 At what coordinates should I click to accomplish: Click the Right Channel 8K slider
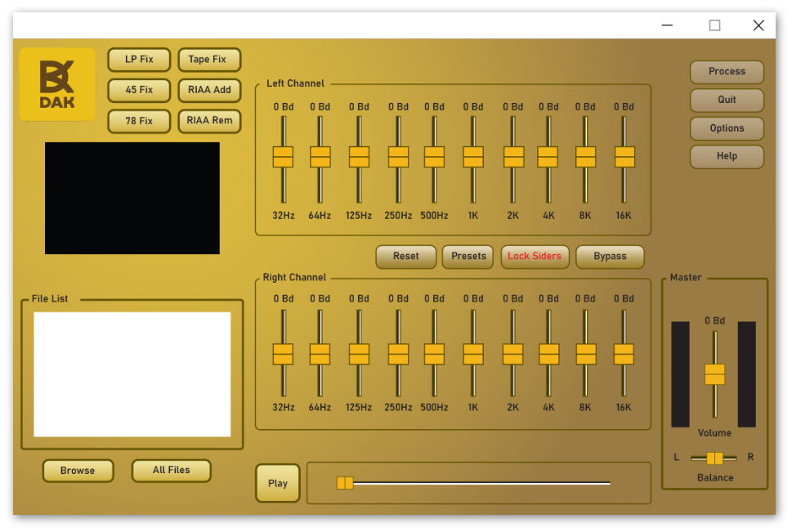[586, 354]
